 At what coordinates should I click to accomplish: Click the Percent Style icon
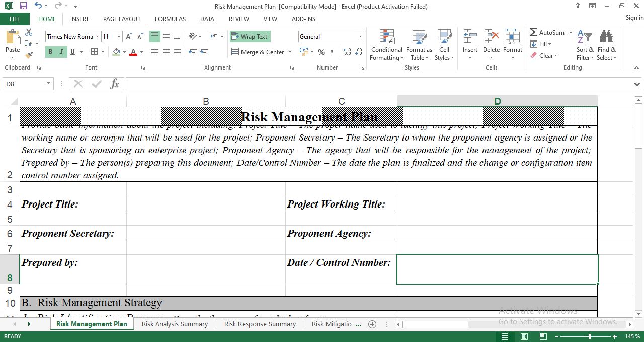320,52
